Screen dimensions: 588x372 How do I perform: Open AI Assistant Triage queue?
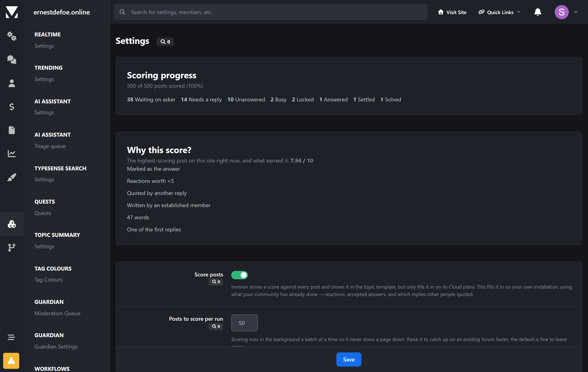[x=50, y=146]
